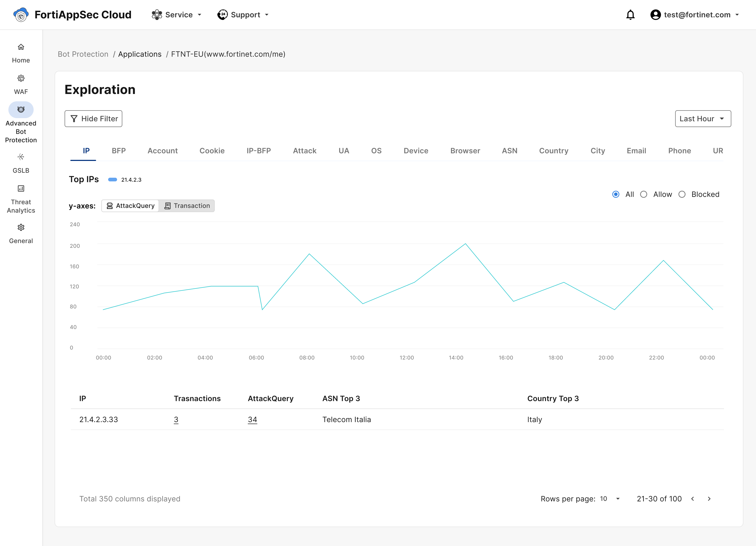Screen dimensions: 756x546
Task: Open the GSLB sidebar icon
Action: tap(21, 157)
